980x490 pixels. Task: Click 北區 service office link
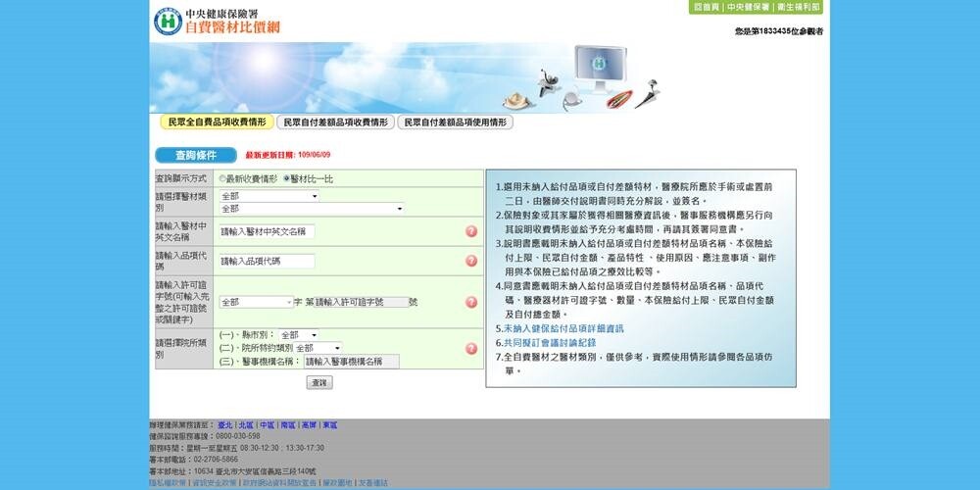[x=246, y=425]
